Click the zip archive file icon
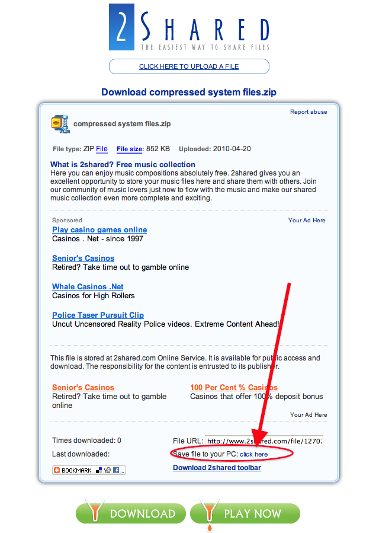This screenshot has height=533, width=392. (x=60, y=124)
